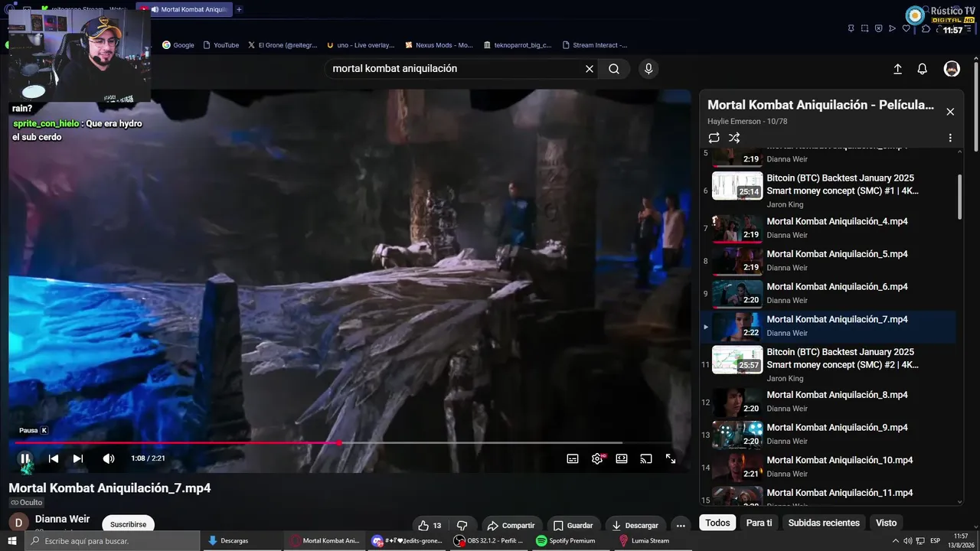The height and width of the screenshot is (551, 980).
Task: Open a new browser tab
Action: coord(239,9)
